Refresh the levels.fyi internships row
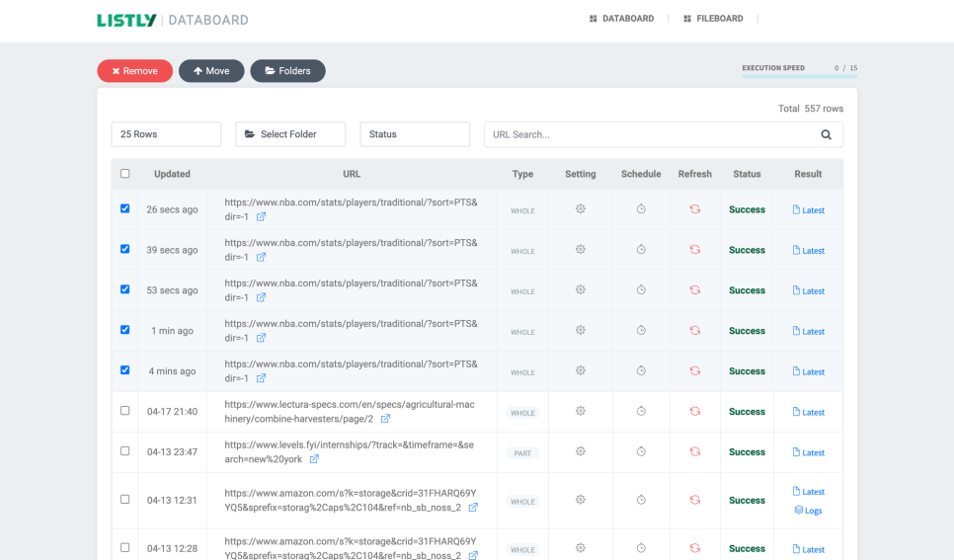954x560 pixels. point(695,451)
